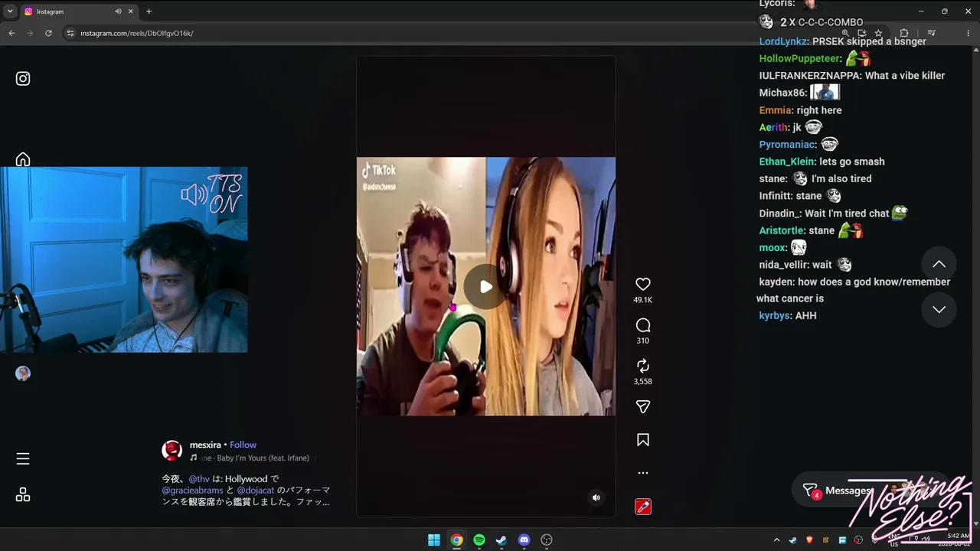This screenshot has height=551, width=980.
Task: View site information for instagram.com
Action: (x=70, y=33)
